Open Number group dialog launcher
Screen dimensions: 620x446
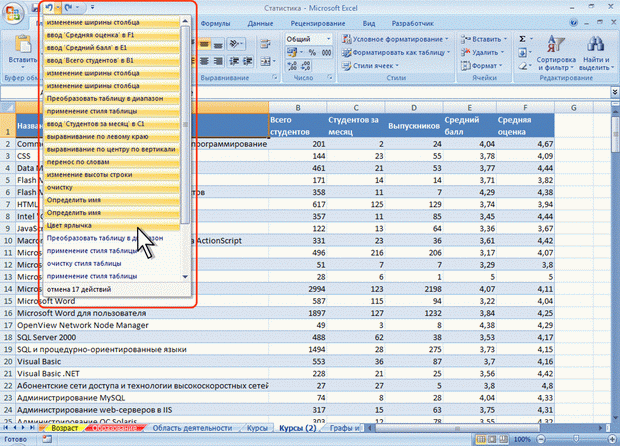(x=330, y=78)
